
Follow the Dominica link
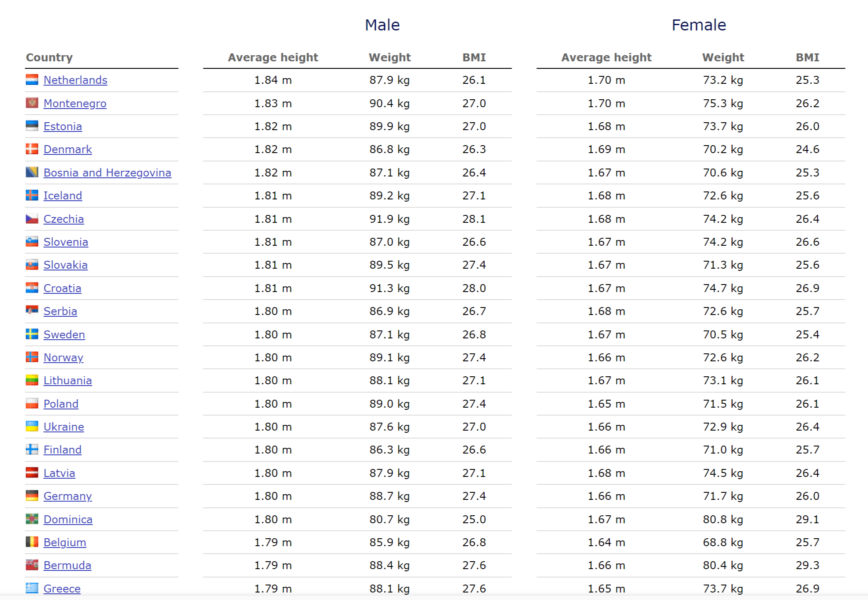tap(68, 519)
